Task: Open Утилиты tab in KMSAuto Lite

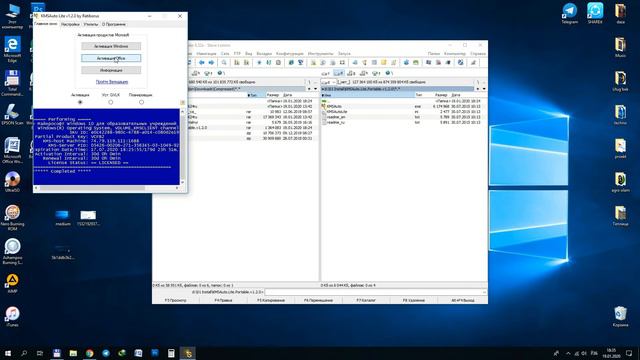Action: [x=91, y=24]
